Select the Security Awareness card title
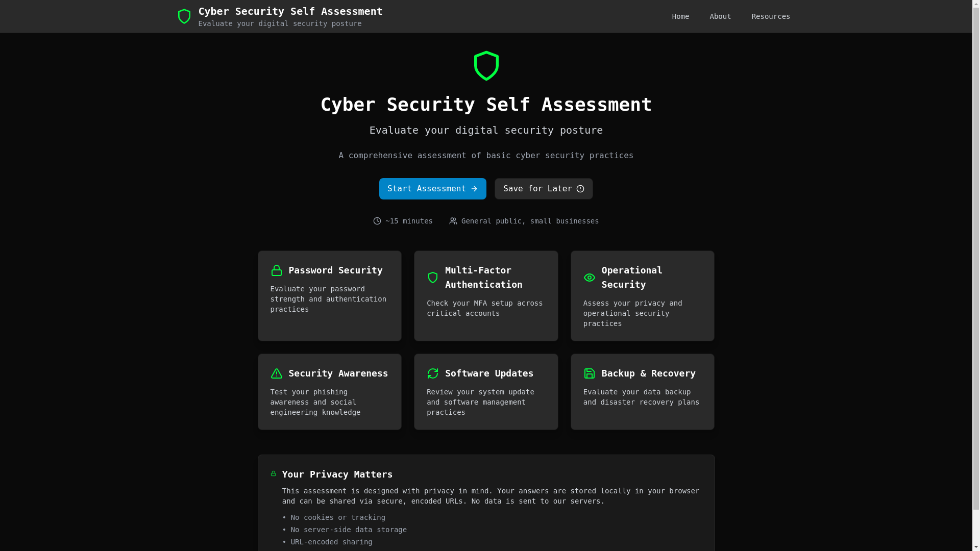 point(338,373)
